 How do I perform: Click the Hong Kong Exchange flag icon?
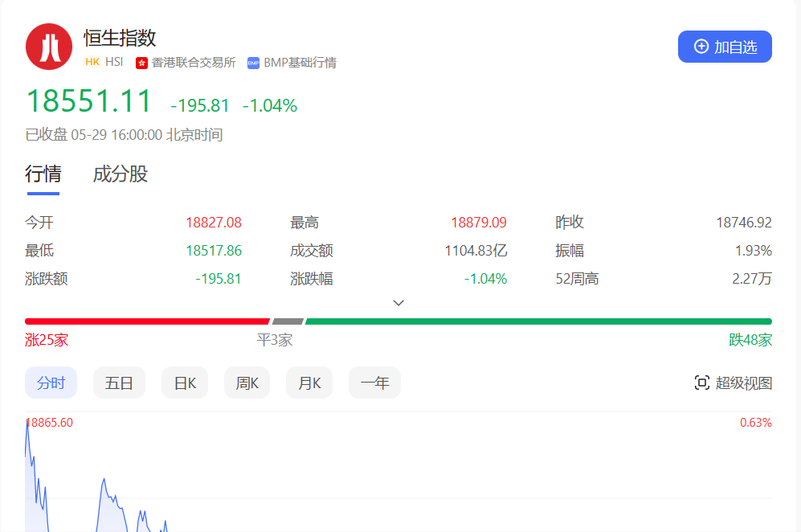141,63
